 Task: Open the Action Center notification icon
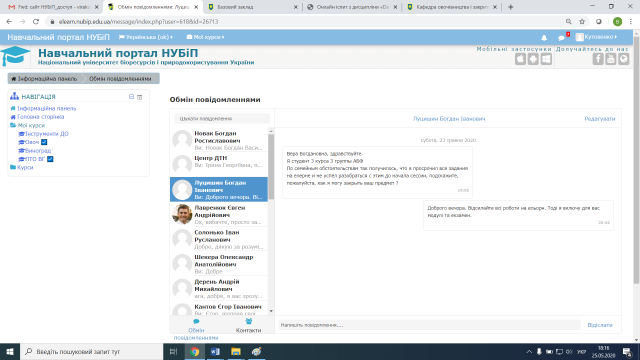click(627, 351)
